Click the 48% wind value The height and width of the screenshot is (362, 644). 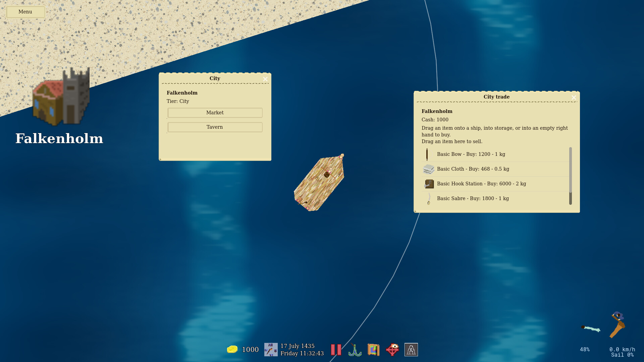(x=585, y=350)
